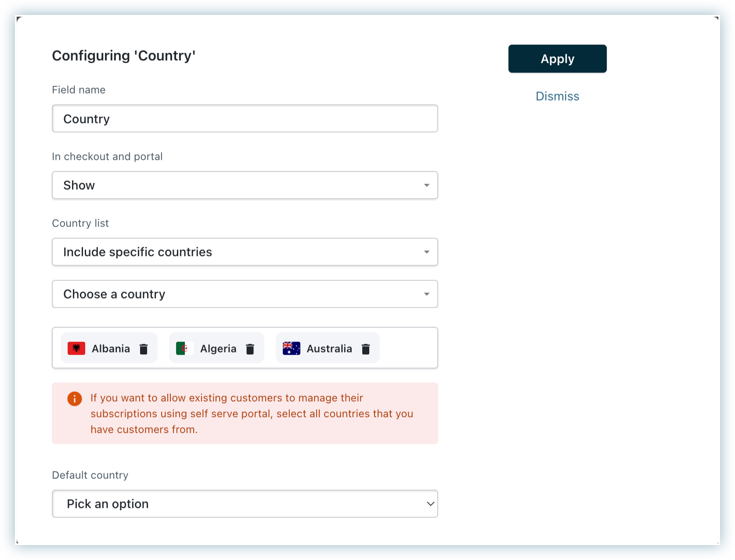Expand the Include specific countries dropdown
Viewport: 735px width, 560px height.
click(245, 252)
